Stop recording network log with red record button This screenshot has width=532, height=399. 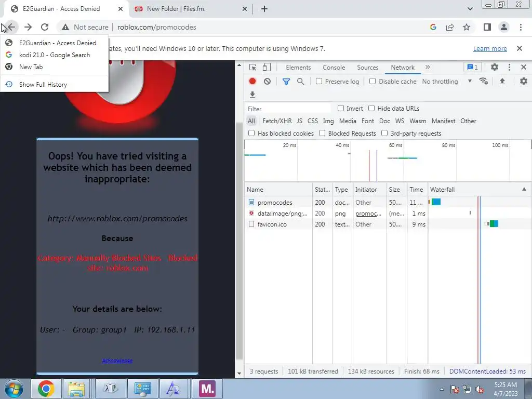pos(252,81)
